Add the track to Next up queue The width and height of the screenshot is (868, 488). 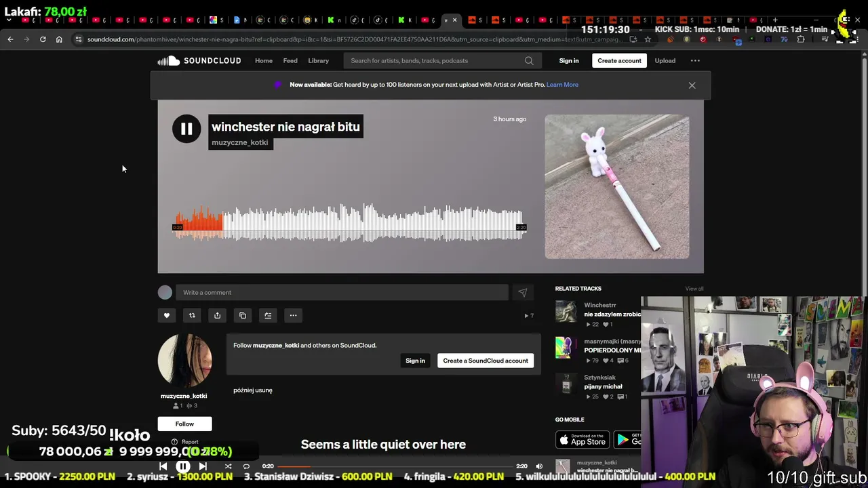268,315
